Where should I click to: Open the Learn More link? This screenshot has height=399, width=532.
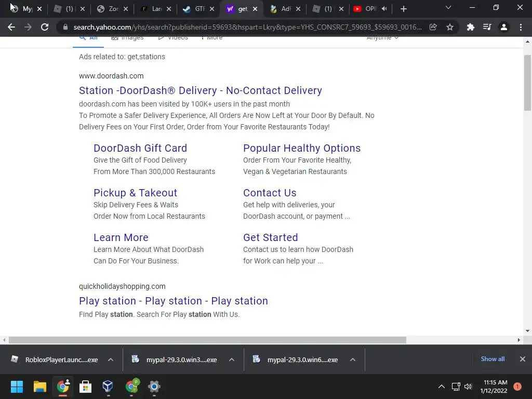pos(121,237)
